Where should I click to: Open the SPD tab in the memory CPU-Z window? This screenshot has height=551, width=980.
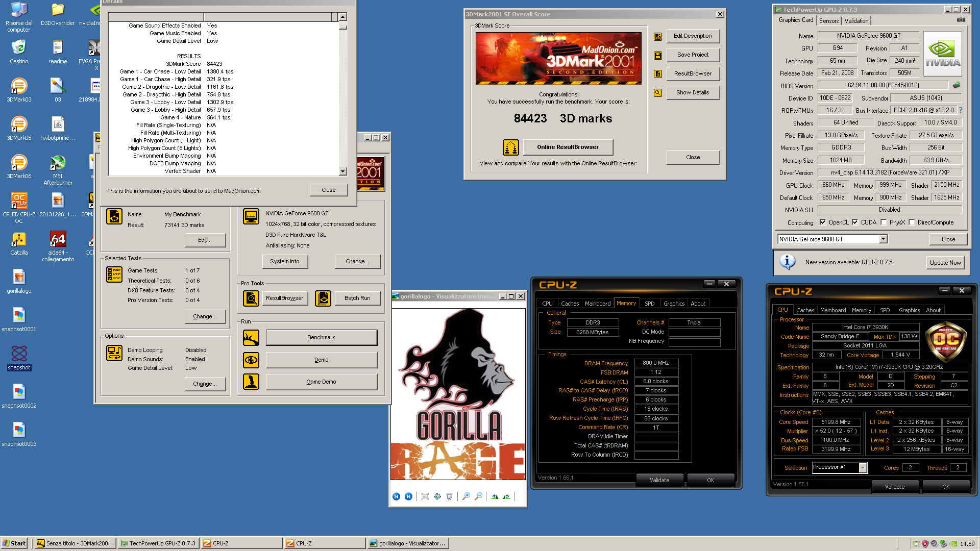(x=649, y=304)
